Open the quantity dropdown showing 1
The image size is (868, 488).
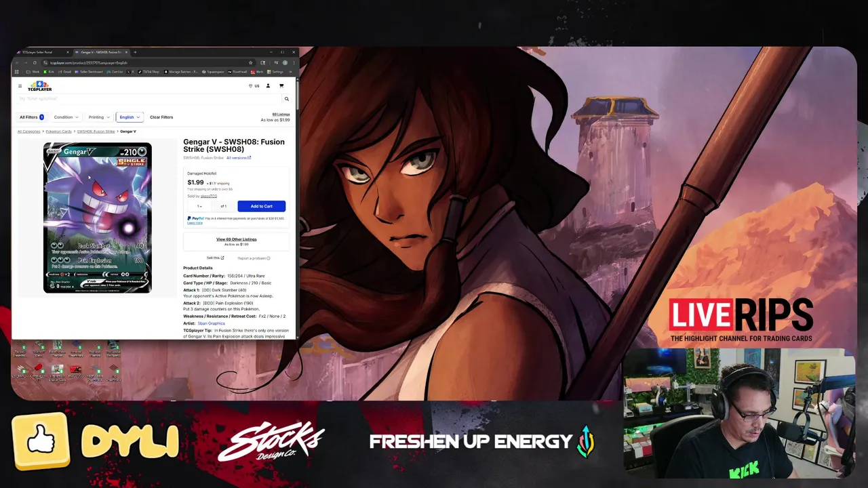click(x=199, y=206)
